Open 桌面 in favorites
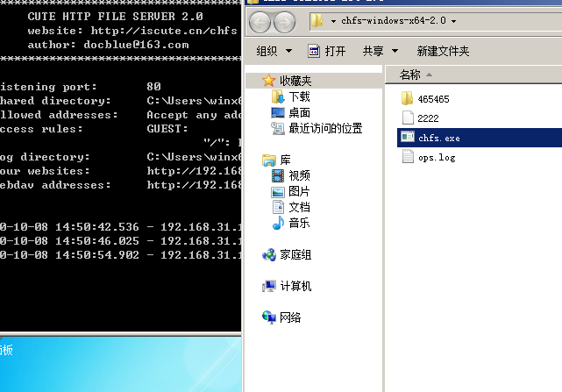 pos(299,112)
